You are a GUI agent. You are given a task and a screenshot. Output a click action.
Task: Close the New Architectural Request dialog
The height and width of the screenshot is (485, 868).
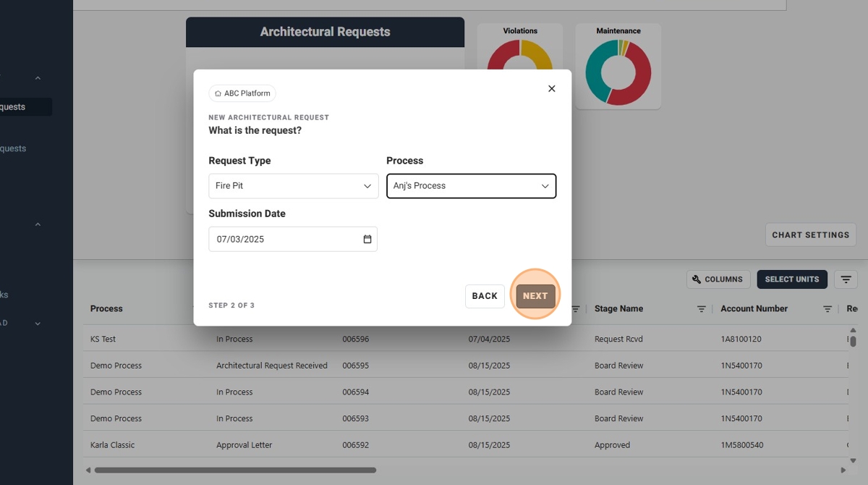[x=551, y=88]
